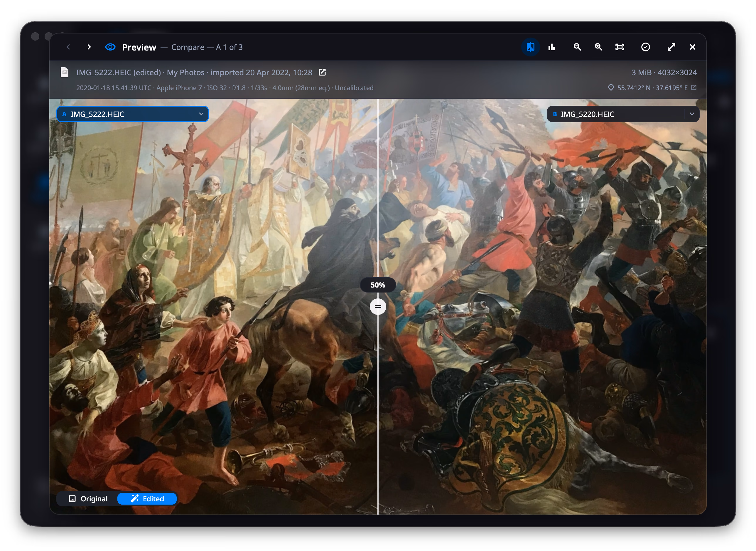Click the 50% split position label

[378, 285]
